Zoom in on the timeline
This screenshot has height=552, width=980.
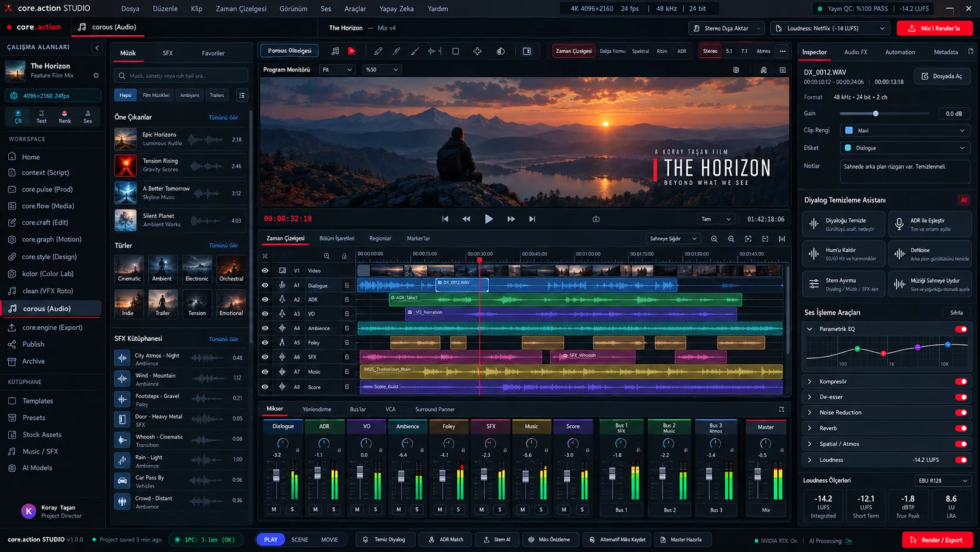(x=731, y=239)
